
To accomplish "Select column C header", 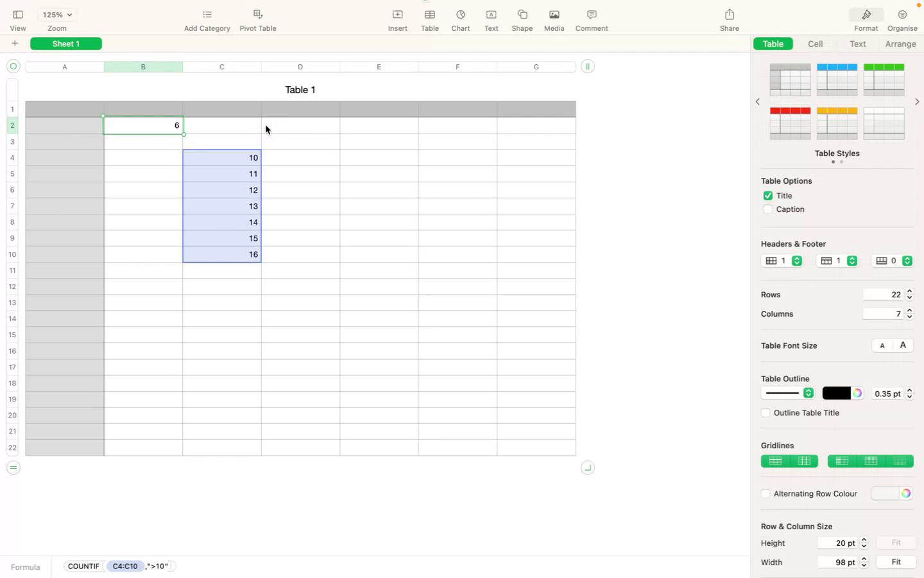I will pos(222,67).
